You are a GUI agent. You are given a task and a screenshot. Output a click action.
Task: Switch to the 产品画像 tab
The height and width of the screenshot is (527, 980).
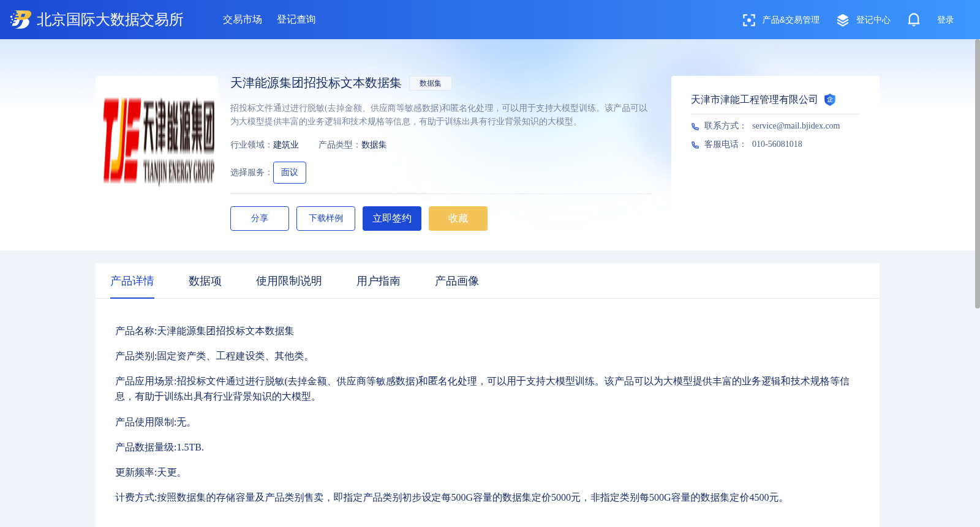[x=457, y=281]
